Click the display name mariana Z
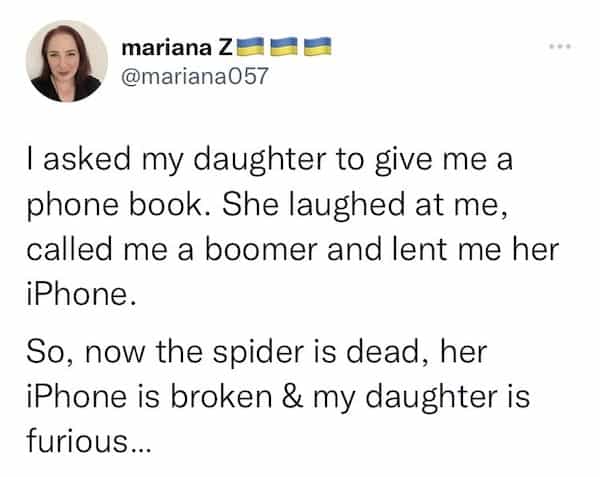Viewport: 600px width, 477px height. pos(174,46)
